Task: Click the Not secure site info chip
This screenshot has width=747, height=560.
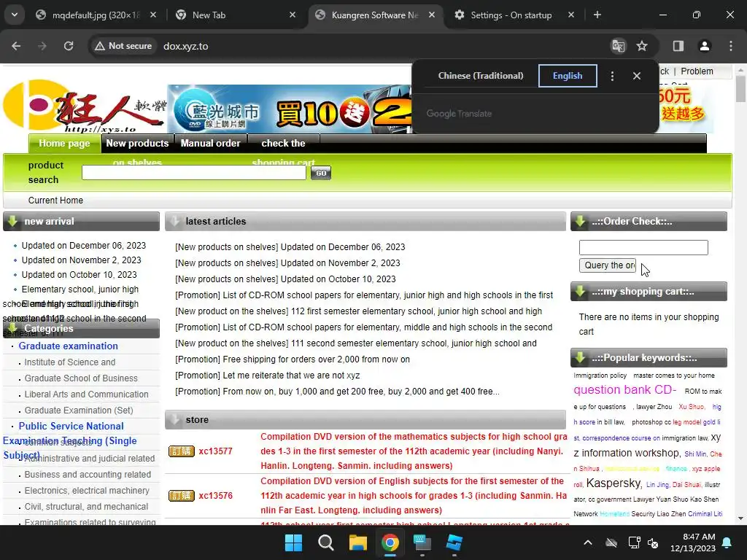Action: click(x=123, y=46)
